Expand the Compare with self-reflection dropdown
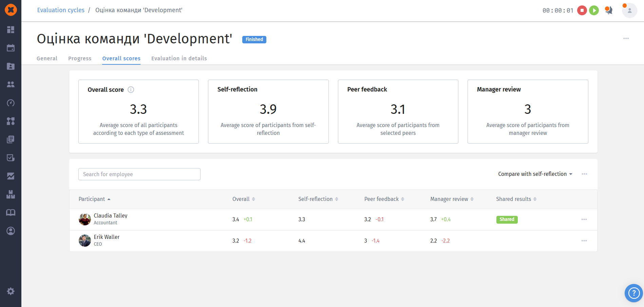 coord(535,174)
